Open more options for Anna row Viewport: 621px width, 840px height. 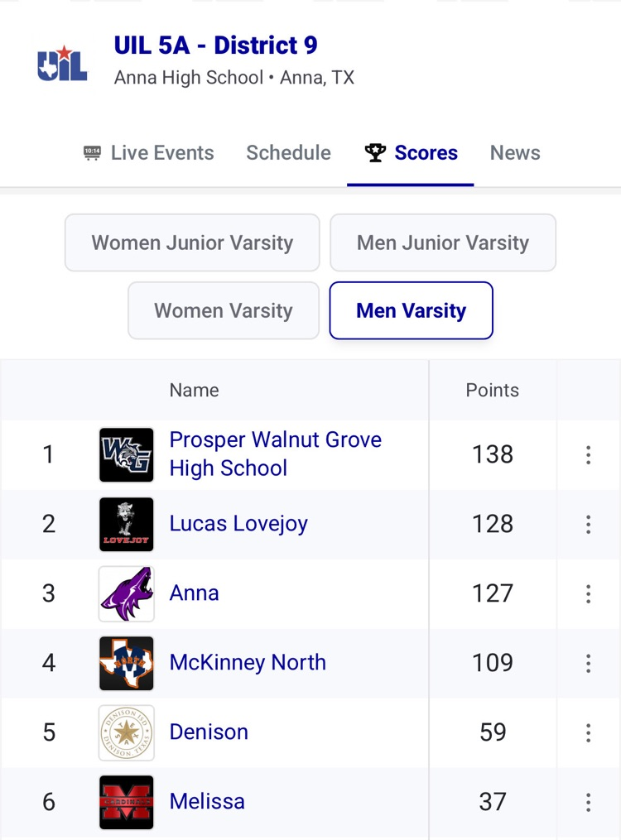tap(588, 593)
